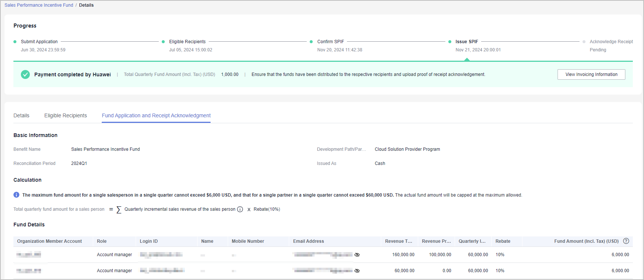Click the Acknowledge Receipt pending step
The width and height of the screenshot is (644, 280).
[x=611, y=42]
